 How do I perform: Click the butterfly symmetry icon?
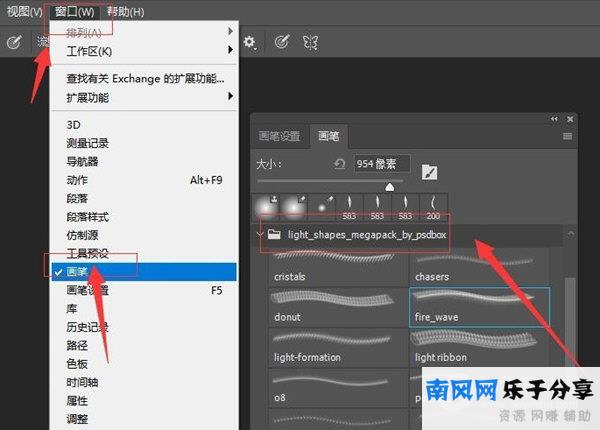pos(310,43)
